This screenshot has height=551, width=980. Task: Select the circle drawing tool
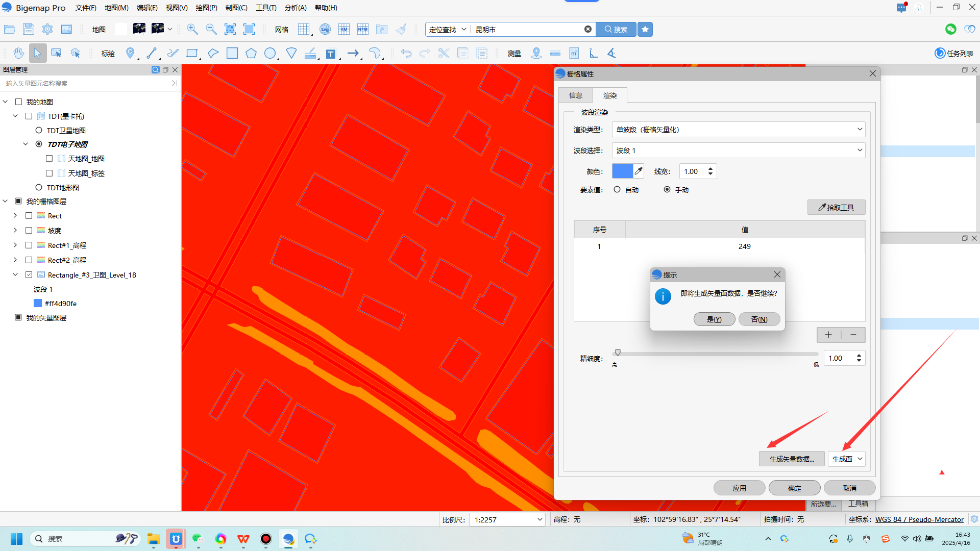coord(270,53)
